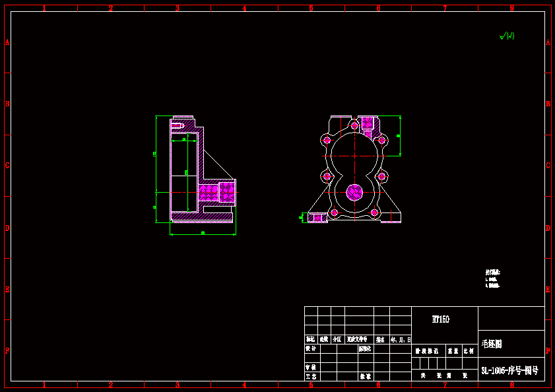
Task: Select the 签名 header cell
Action: [x=381, y=340]
